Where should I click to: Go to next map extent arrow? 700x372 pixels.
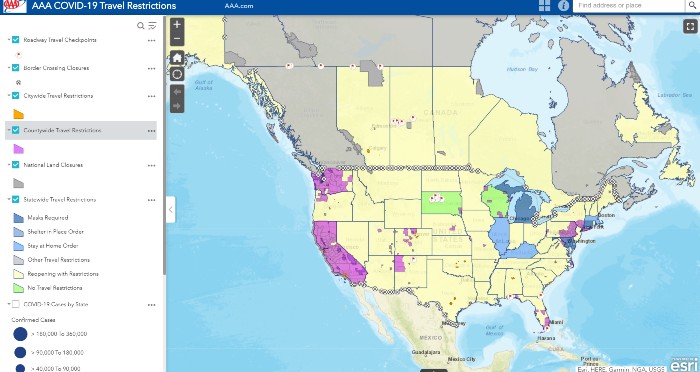click(x=177, y=106)
